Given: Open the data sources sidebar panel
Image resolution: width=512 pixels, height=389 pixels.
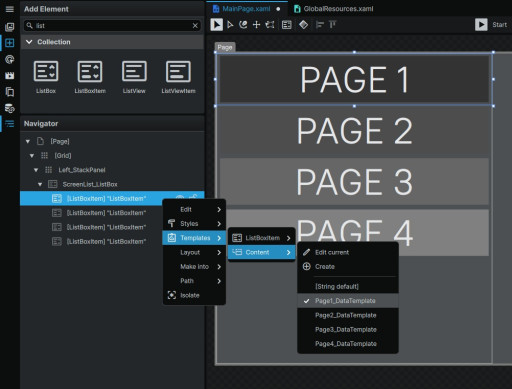Looking at the screenshot, I should (10, 108).
